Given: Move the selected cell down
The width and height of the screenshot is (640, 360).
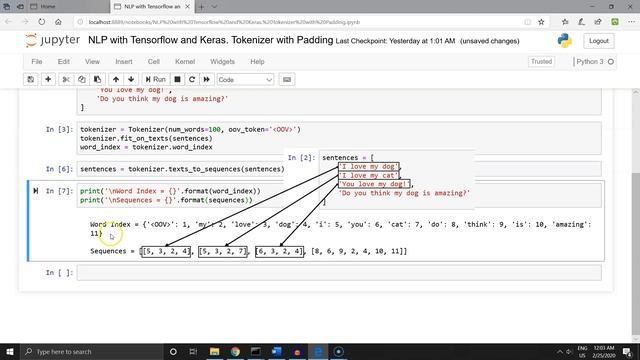Looking at the screenshot, I should click(x=131, y=80).
